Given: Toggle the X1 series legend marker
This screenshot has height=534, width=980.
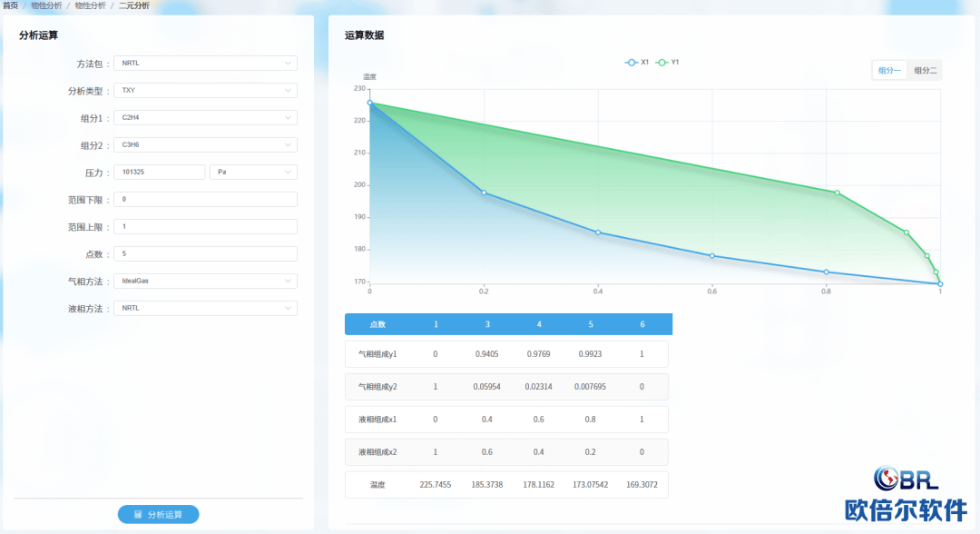Looking at the screenshot, I should (632, 63).
